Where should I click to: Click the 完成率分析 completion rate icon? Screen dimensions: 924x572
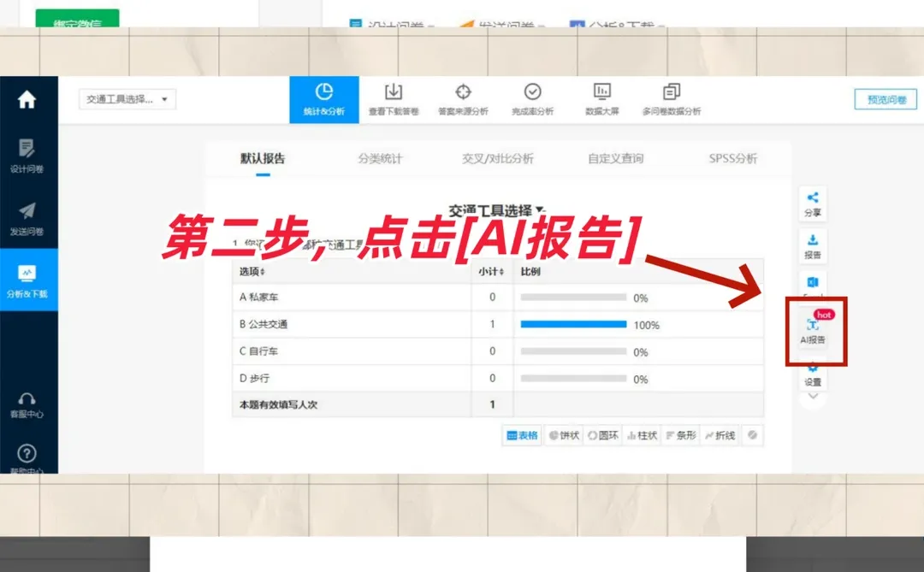click(x=533, y=98)
